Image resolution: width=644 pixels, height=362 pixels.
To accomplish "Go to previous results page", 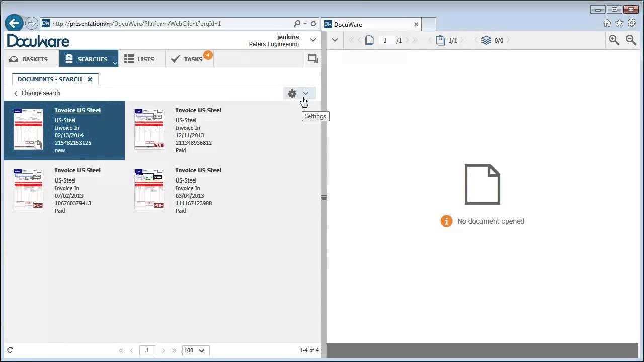I will point(132,350).
